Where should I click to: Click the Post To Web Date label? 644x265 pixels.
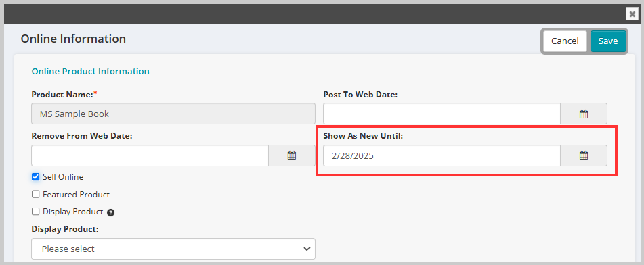pyautogui.click(x=360, y=95)
